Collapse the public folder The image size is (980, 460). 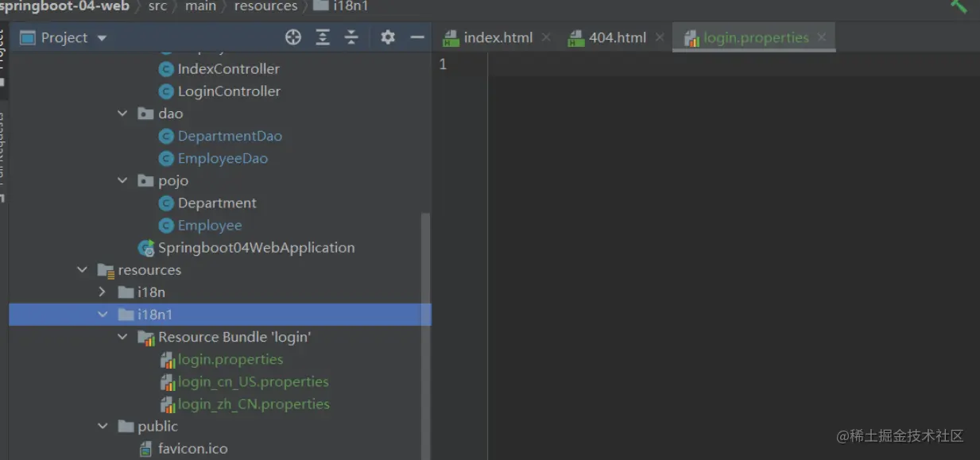pos(103,427)
